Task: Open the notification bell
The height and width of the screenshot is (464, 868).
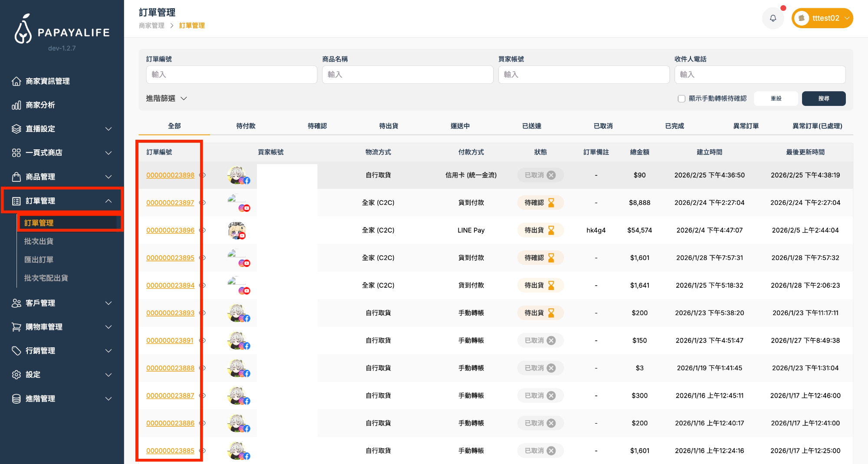Action: (x=773, y=18)
